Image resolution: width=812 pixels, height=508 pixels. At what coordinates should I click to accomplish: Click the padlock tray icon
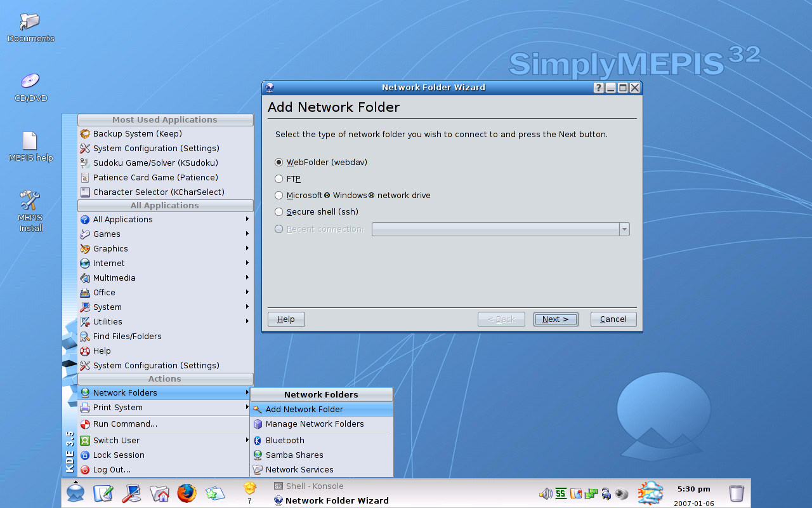(606, 493)
